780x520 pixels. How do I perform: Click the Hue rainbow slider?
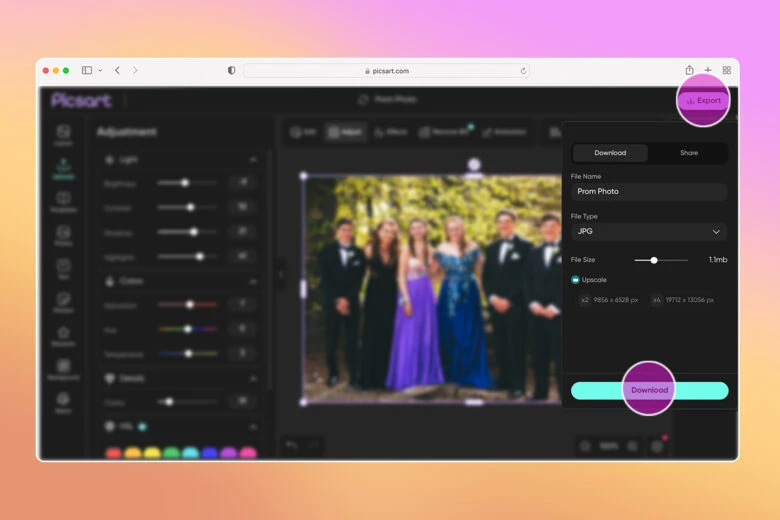187,329
